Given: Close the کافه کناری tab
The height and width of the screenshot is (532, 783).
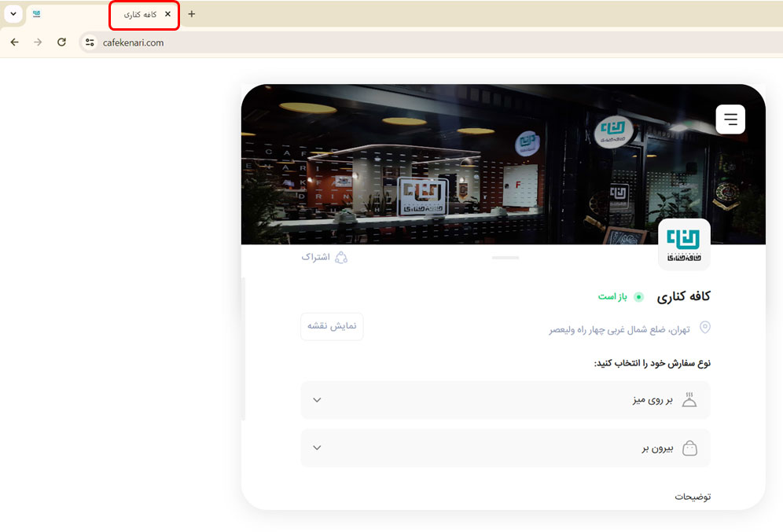Looking at the screenshot, I should pos(167,14).
